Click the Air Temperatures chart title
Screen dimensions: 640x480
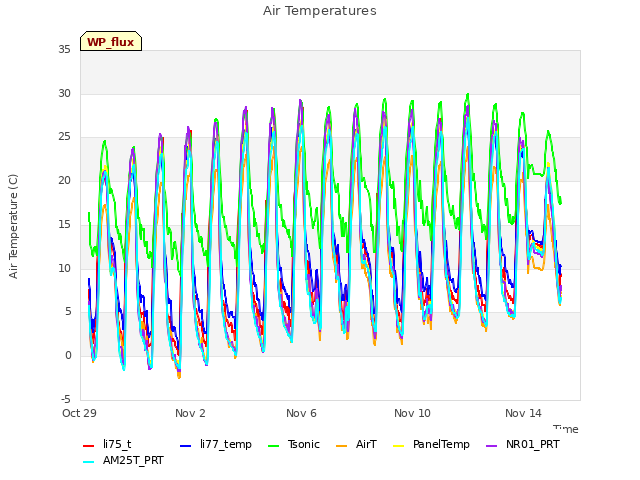[320, 11]
